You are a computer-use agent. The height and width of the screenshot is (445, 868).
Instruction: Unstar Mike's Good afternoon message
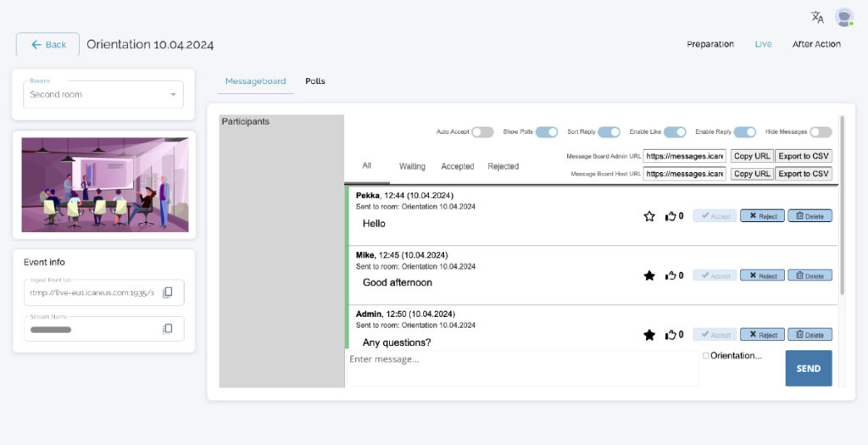pos(649,275)
